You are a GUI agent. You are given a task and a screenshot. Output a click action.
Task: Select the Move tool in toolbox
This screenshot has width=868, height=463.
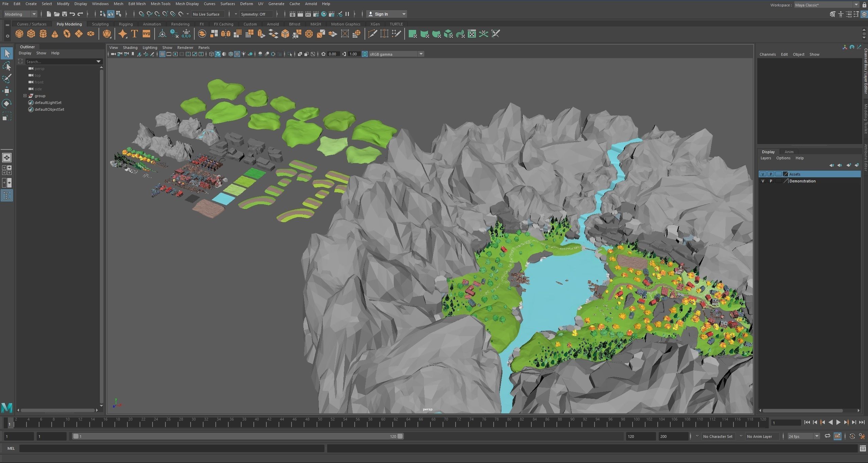click(7, 91)
